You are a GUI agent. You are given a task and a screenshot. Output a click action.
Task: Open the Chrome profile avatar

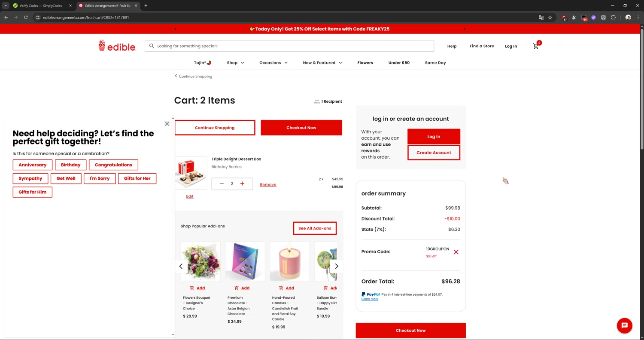coord(628,18)
